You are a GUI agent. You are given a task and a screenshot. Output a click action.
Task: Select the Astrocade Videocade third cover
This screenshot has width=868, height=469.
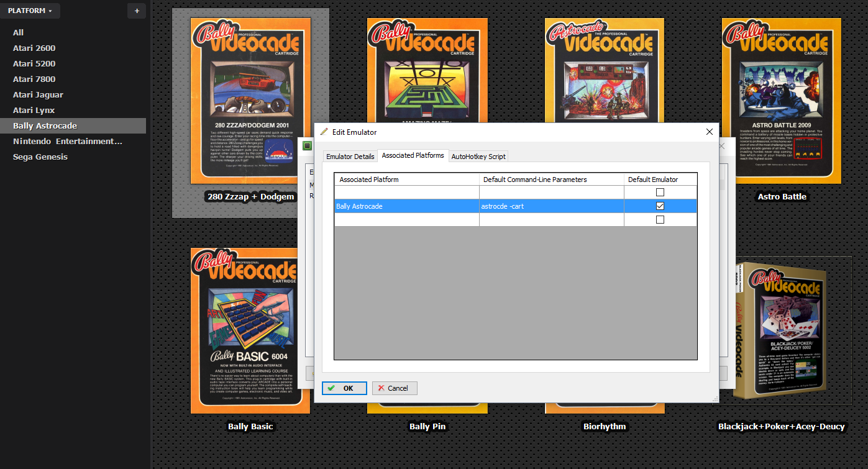coord(605,70)
